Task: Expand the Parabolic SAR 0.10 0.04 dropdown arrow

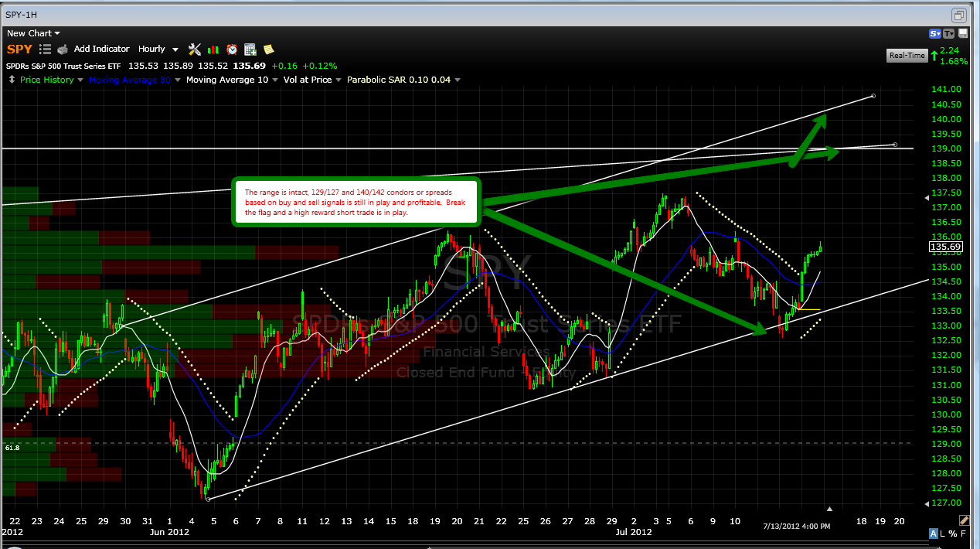Action: (458, 80)
